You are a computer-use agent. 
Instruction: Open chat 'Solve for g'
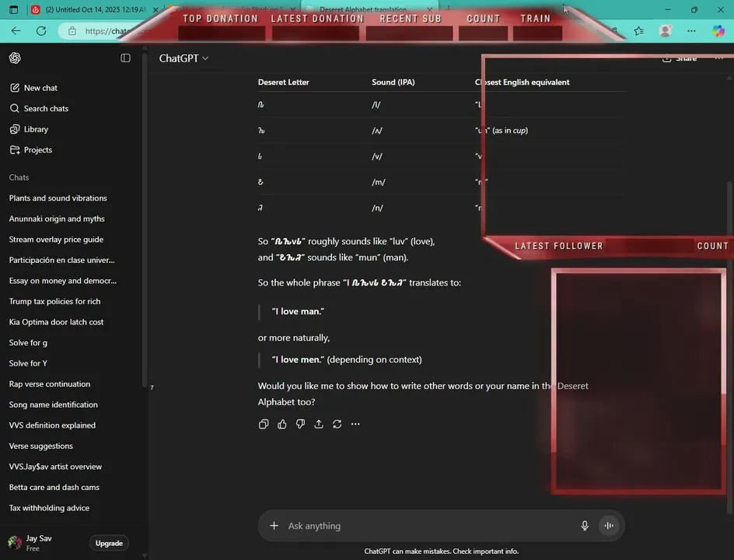[28, 343]
